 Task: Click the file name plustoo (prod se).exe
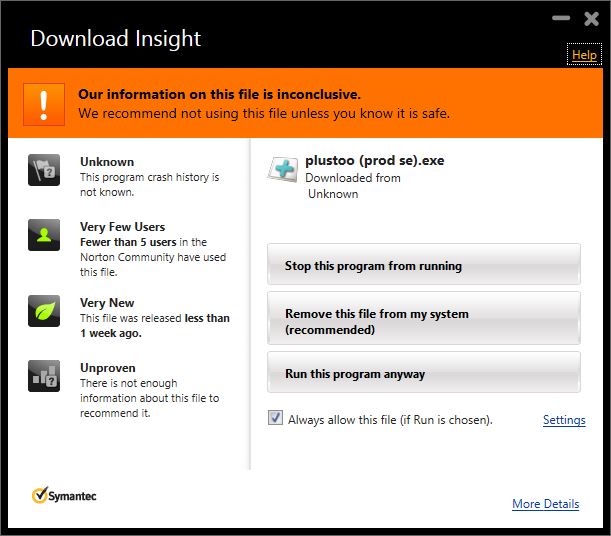click(x=374, y=160)
